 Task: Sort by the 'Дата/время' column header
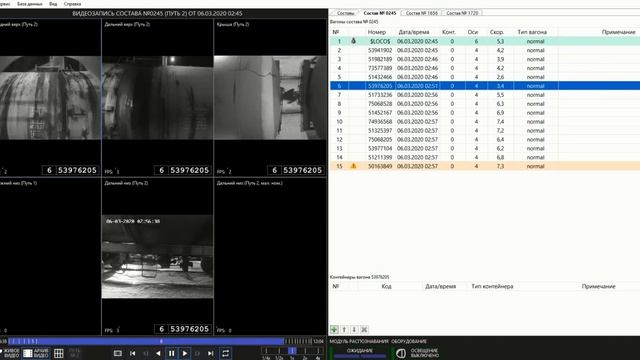coord(413,32)
